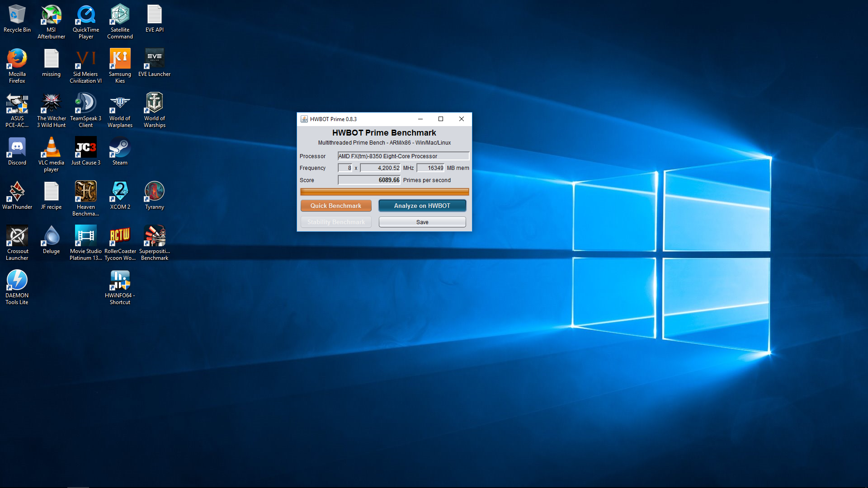Select HWiNFO64 Shortcut icon

click(x=120, y=287)
